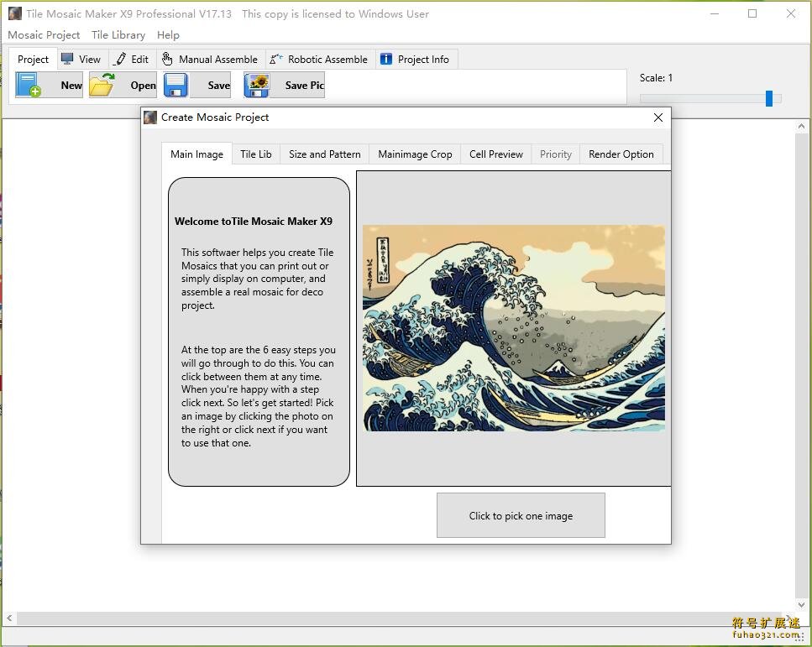Select the Size and Pattern tab
Viewport: 812px width, 647px height.
[x=324, y=154]
